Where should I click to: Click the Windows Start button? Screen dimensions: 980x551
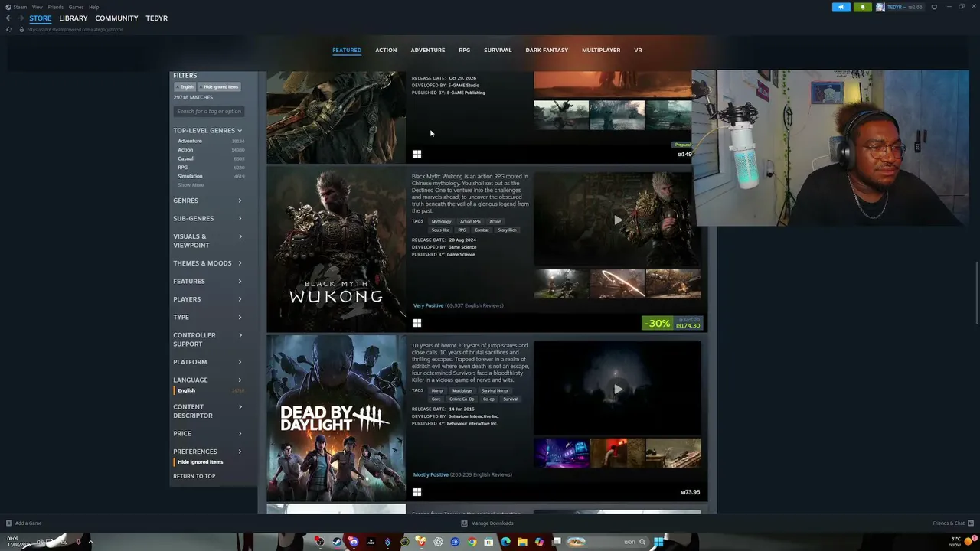pyautogui.click(x=658, y=542)
